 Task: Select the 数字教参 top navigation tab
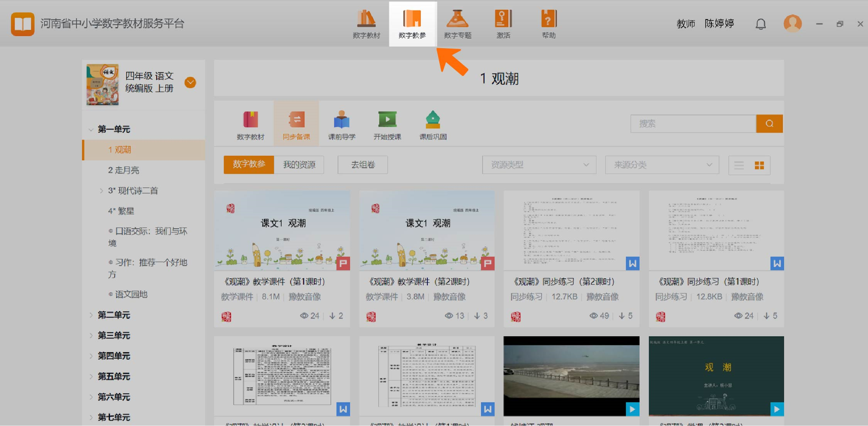click(412, 24)
